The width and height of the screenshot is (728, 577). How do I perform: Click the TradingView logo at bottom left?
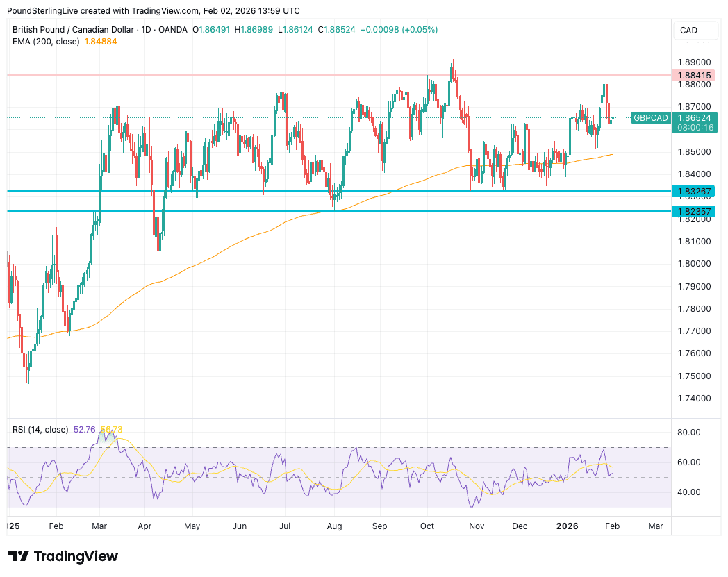pyautogui.click(x=63, y=556)
